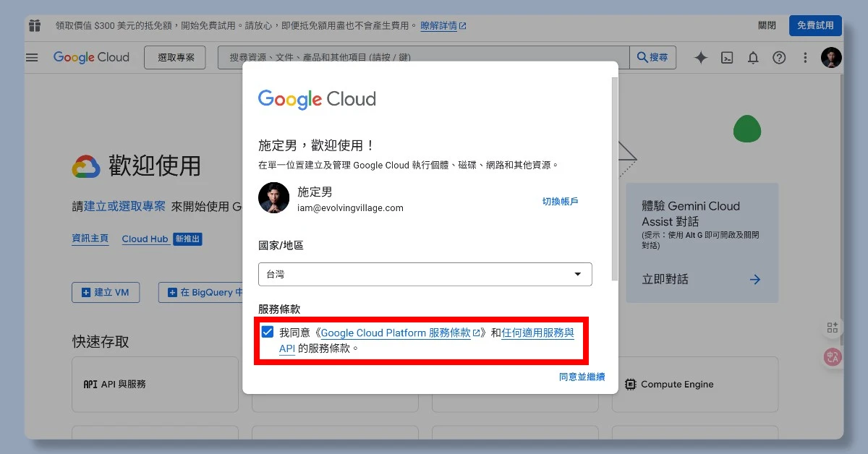
Task: Open the Compute Engine quick access card
Action: 695,384
